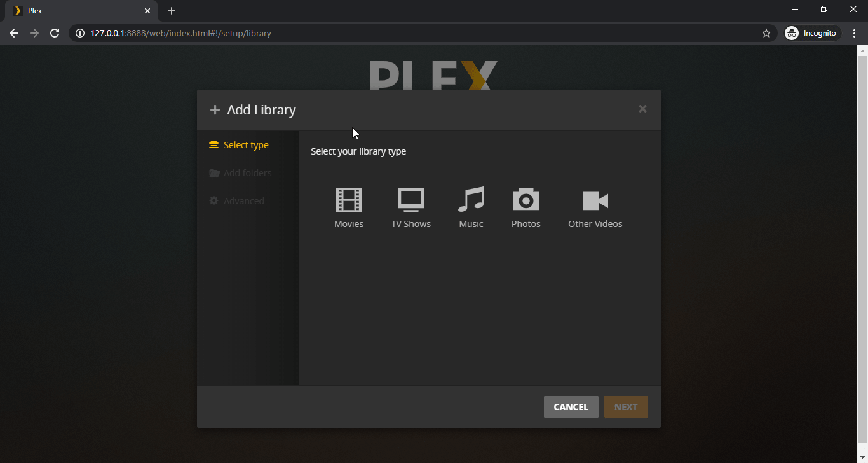The width and height of the screenshot is (868, 463).
Task: Pick the Music library type icon
Action: pyautogui.click(x=471, y=200)
